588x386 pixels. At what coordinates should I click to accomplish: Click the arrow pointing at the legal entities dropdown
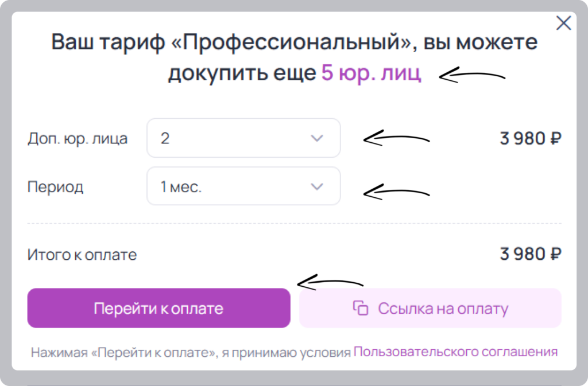click(396, 138)
